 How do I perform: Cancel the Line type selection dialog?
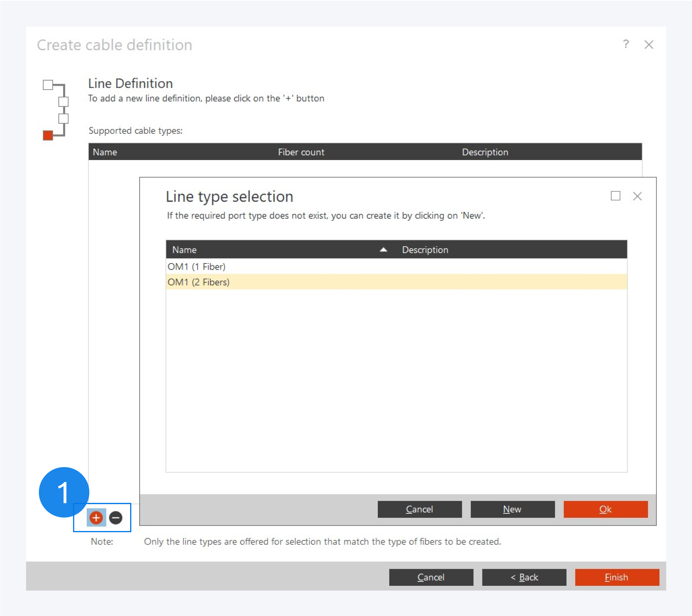(x=419, y=509)
